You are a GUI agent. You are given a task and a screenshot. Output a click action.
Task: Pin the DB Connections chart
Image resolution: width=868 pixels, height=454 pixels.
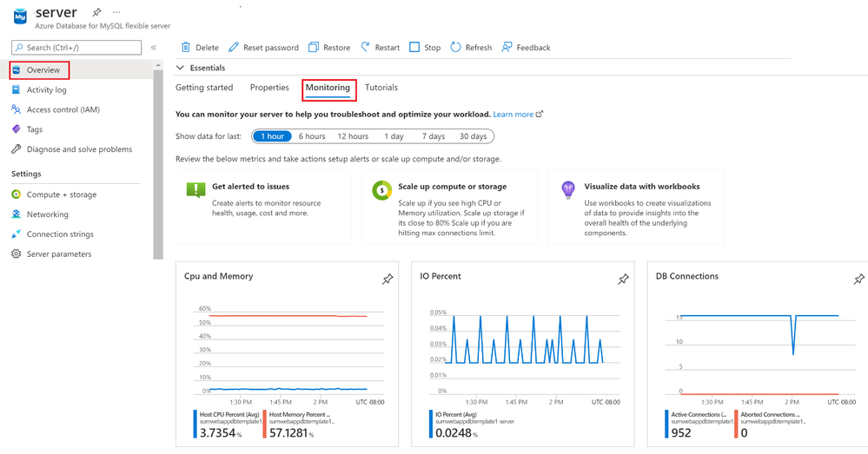click(858, 280)
